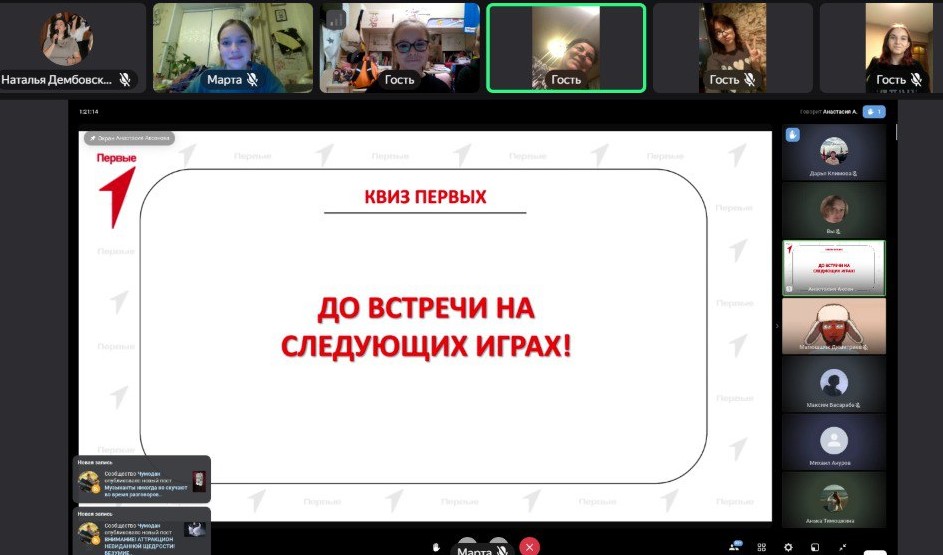943x555 pixels.
Task: Toggle muted mic icon on Наталья Дембовская tile
Action: click(x=125, y=79)
